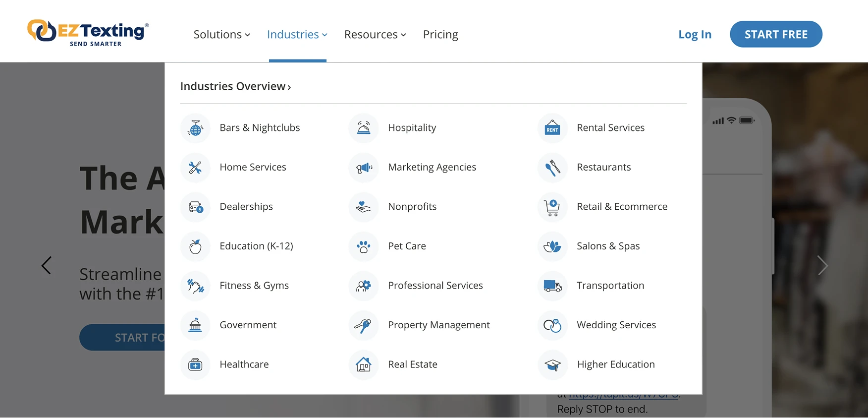Click the Bars & Nightclubs disco ball icon
The height and width of the screenshot is (418, 868).
tap(195, 128)
